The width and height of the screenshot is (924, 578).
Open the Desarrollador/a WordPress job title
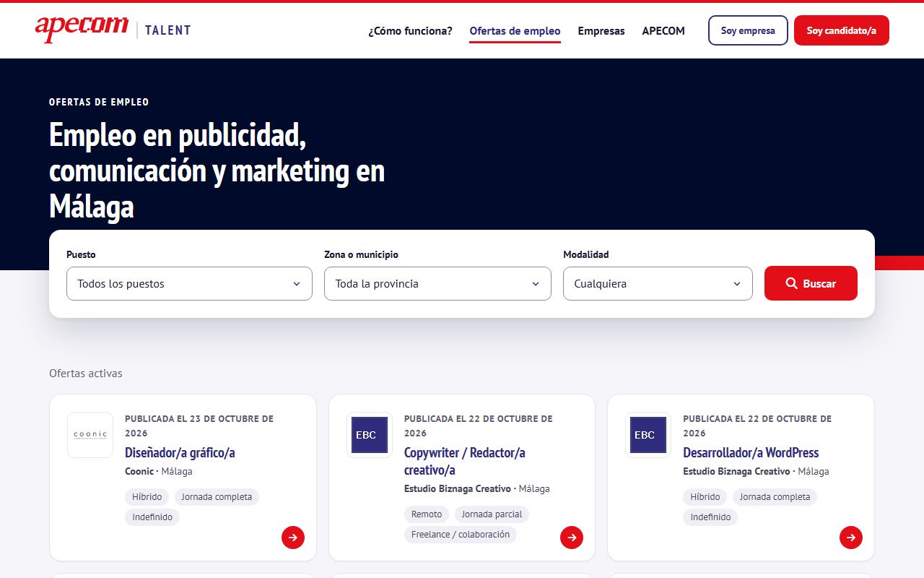coord(751,453)
